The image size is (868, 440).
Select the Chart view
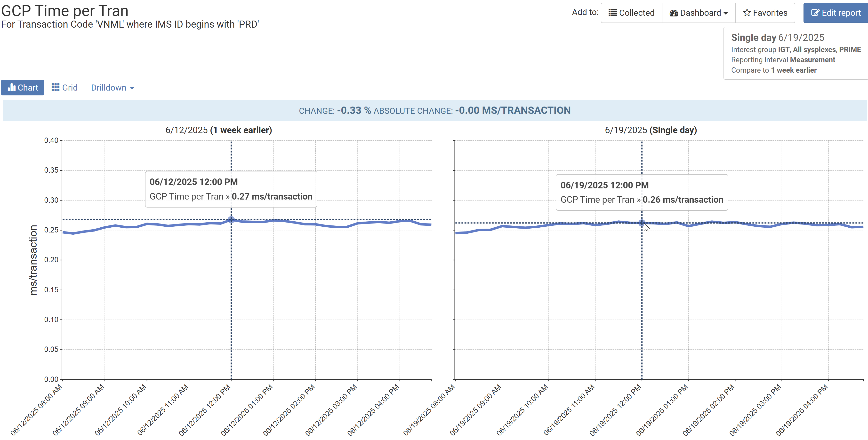pos(23,87)
